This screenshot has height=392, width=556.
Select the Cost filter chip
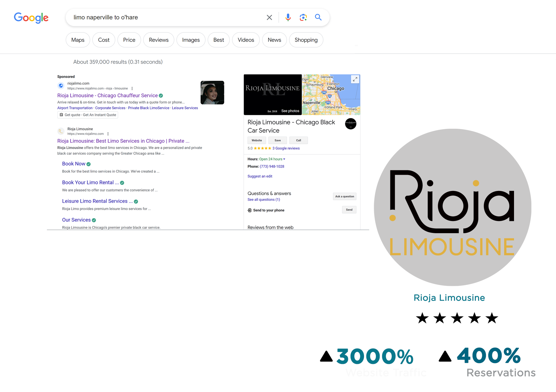tap(104, 40)
